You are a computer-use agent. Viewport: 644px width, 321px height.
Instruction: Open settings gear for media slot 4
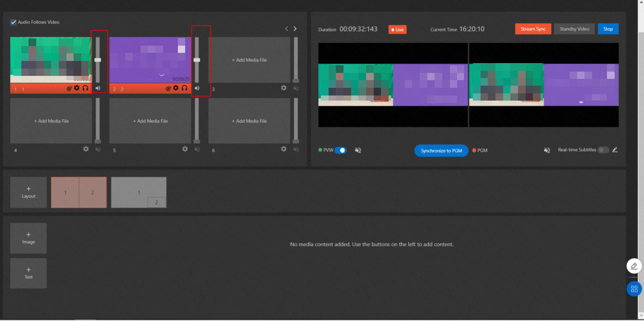click(x=86, y=149)
